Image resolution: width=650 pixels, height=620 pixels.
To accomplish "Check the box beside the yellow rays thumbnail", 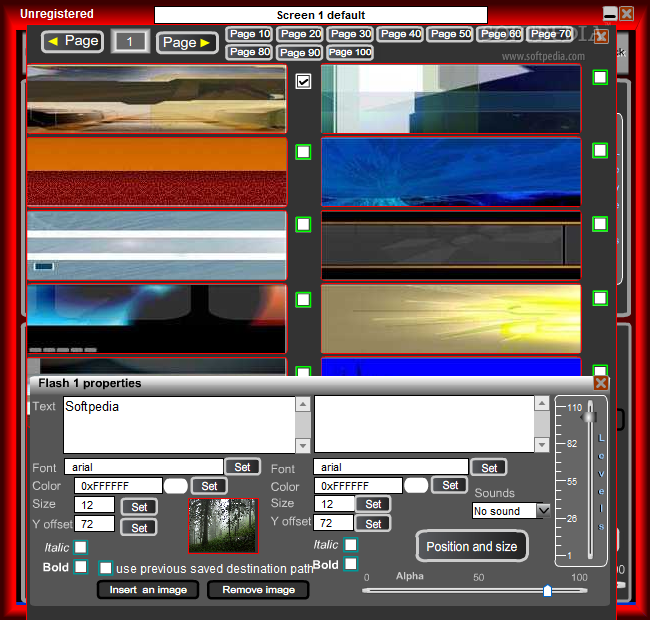I will click(x=600, y=298).
